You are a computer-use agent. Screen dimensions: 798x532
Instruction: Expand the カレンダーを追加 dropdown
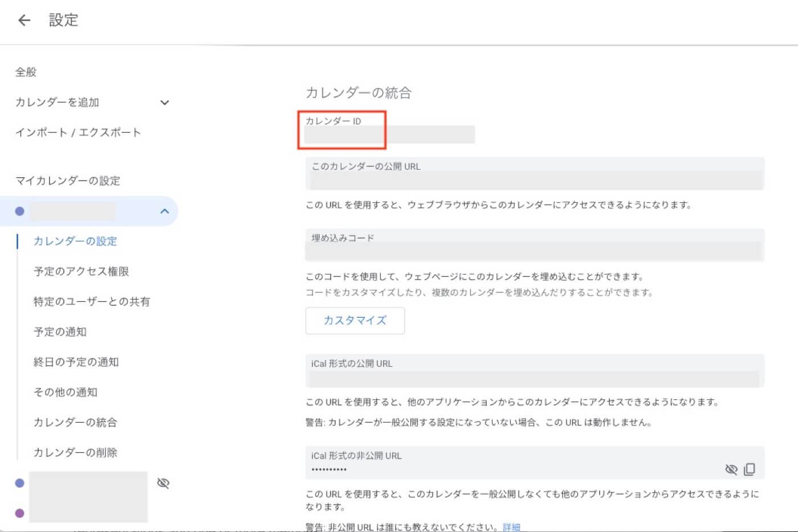(165, 103)
